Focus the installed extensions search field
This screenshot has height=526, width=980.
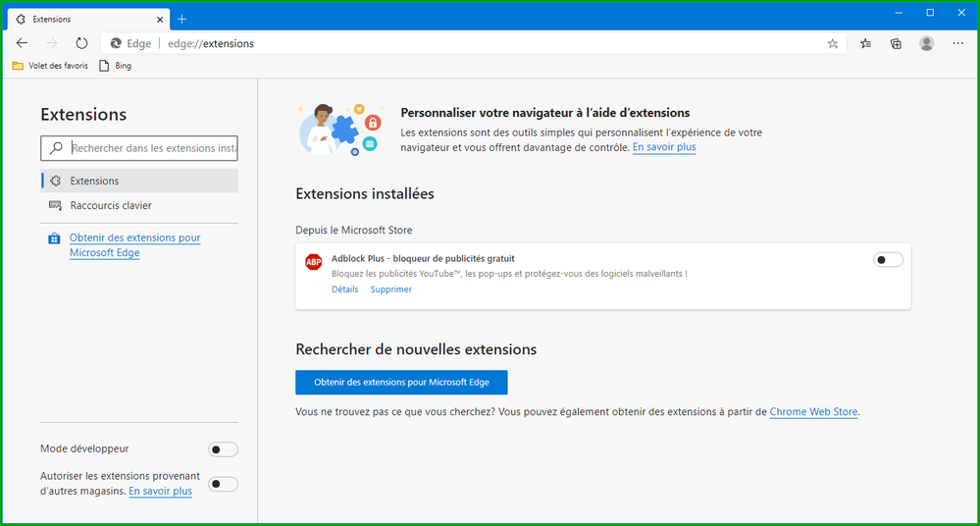click(x=139, y=148)
